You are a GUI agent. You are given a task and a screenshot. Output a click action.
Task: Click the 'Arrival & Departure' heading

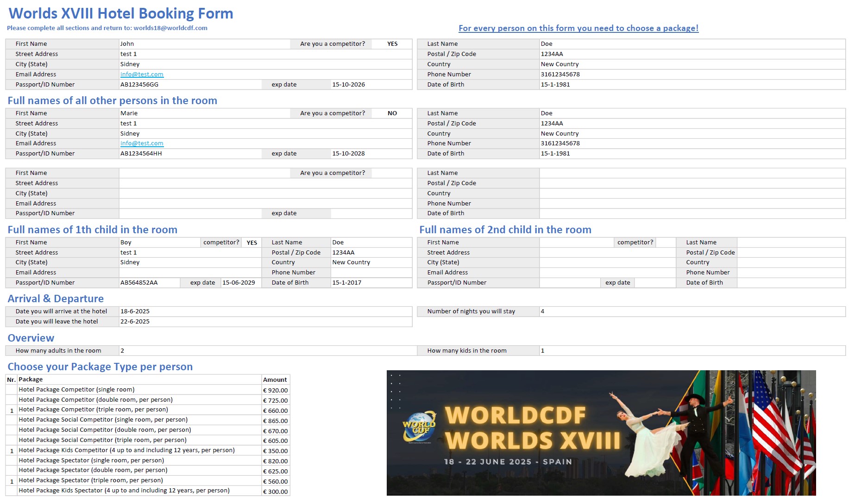tap(56, 299)
